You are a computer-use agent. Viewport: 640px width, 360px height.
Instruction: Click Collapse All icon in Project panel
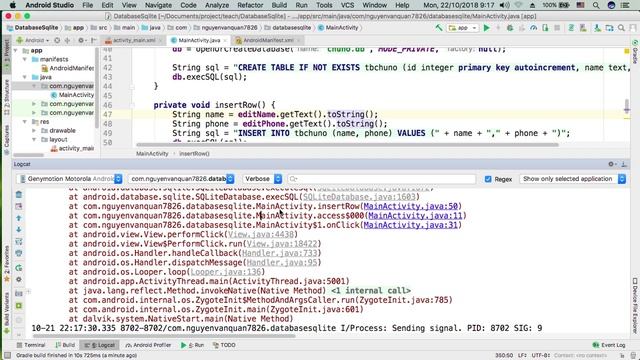point(67,40)
